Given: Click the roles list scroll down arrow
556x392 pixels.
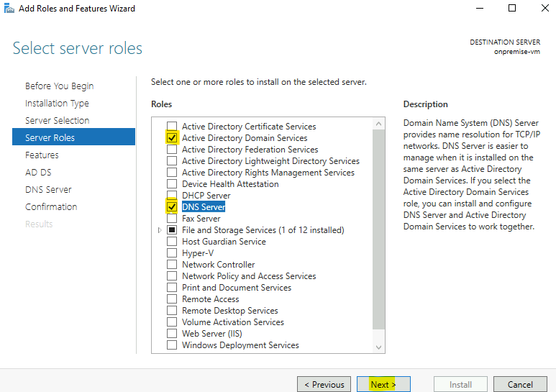Looking at the screenshot, I should click(379, 347).
